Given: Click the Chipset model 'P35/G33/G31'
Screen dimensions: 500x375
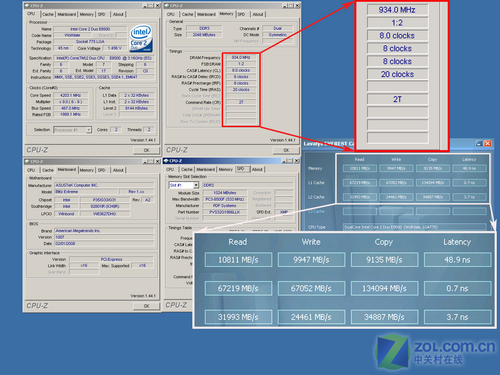Looking at the screenshot, I should coord(104,200).
